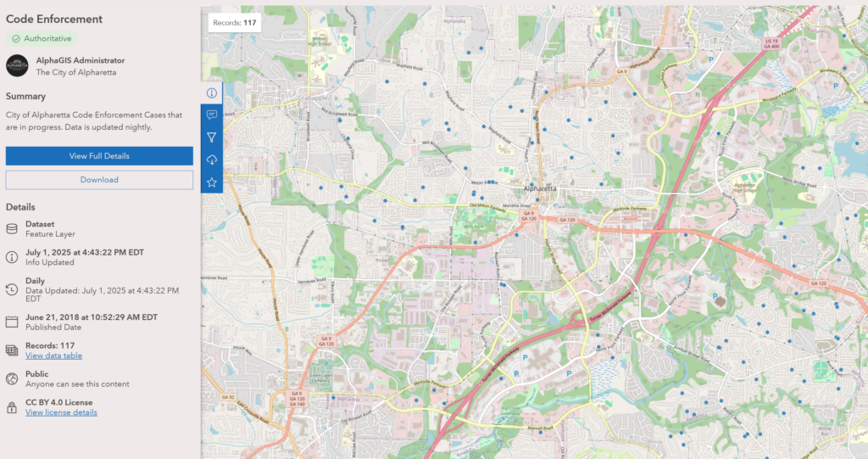Open the filter funnel tool
This screenshot has width=868, height=459.
pyautogui.click(x=212, y=137)
